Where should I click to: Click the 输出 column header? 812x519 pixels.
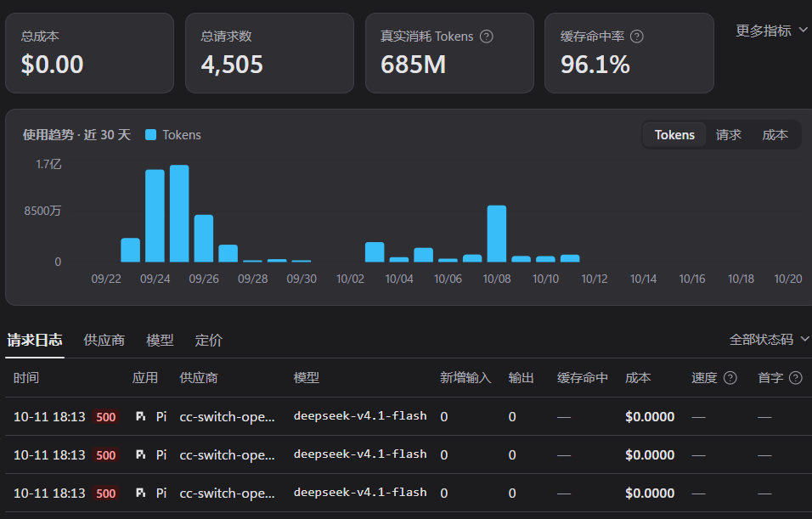521,378
